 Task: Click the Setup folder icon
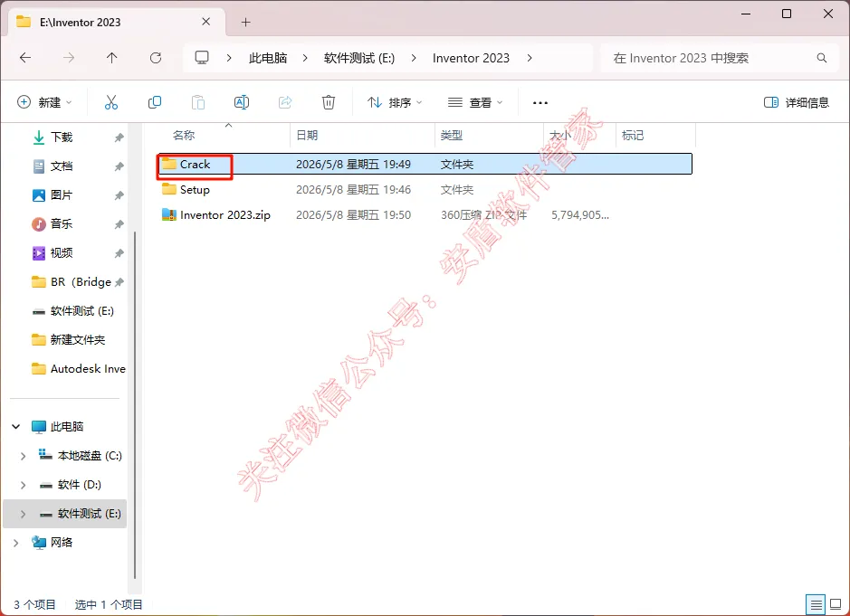[169, 189]
